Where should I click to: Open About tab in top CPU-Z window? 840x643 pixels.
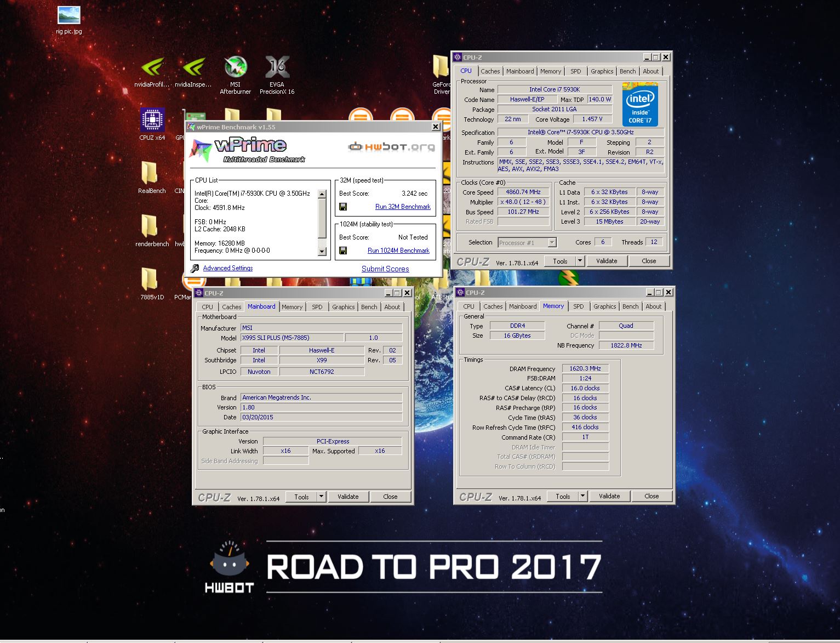pos(651,71)
